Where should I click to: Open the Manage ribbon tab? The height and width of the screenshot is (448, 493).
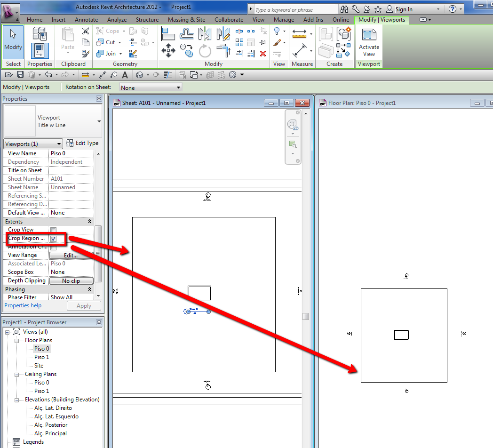tap(284, 19)
